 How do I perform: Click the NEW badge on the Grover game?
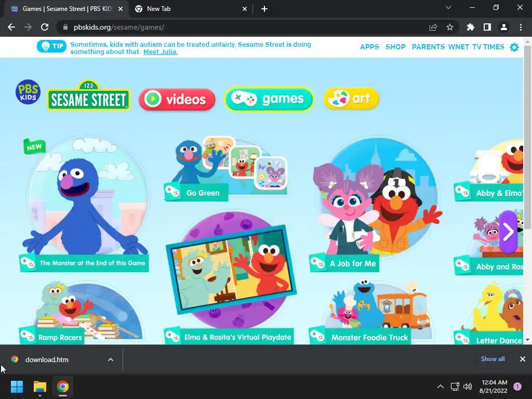coord(34,147)
